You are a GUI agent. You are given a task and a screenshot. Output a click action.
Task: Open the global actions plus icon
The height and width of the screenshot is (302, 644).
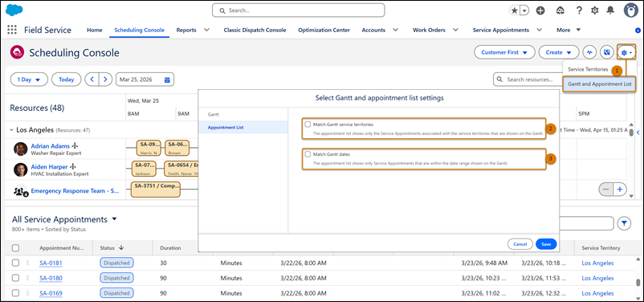540,10
